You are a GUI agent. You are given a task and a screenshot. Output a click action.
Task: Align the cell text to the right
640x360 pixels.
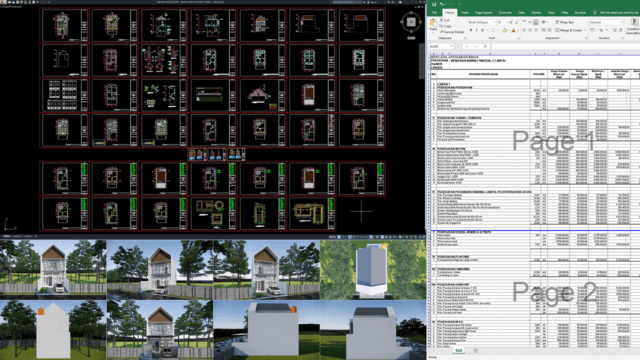click(x=536, y=30)
